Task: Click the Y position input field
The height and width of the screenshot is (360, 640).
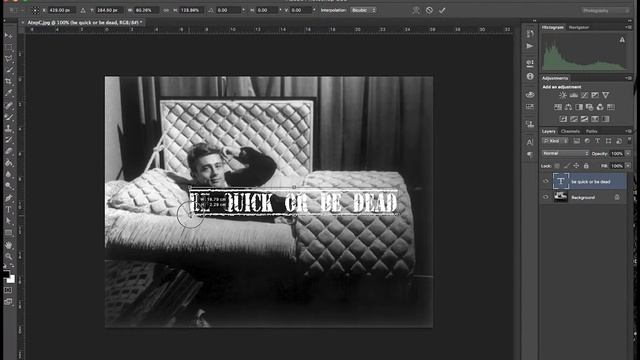Action: pos(108,10)
